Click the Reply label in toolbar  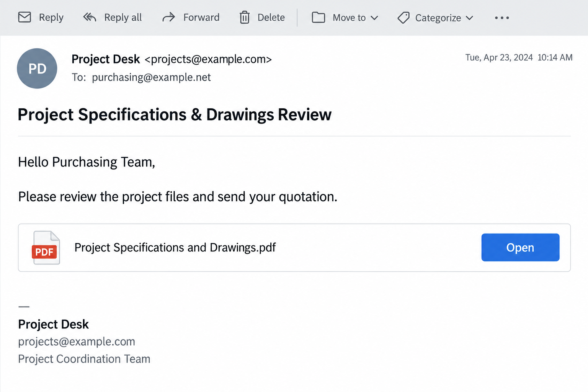click(x=51, y=18)
